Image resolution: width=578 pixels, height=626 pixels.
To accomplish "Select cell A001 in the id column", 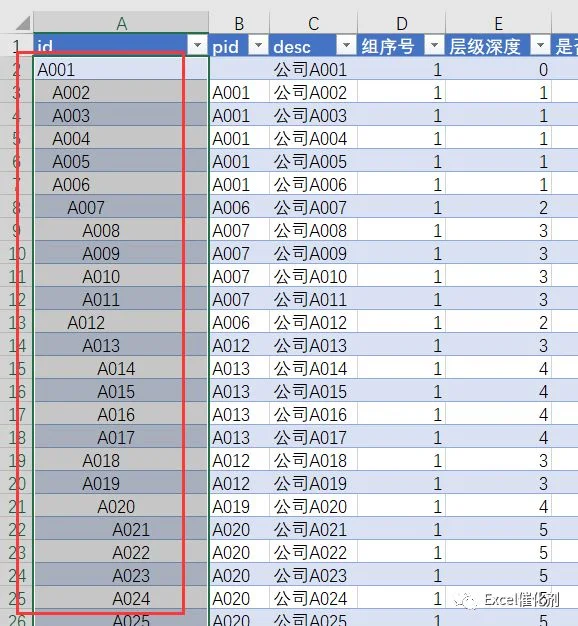I will [121, 70].
